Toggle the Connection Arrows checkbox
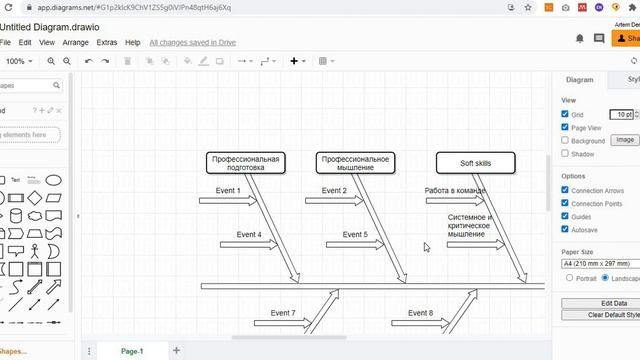 [x=565, y=190]
